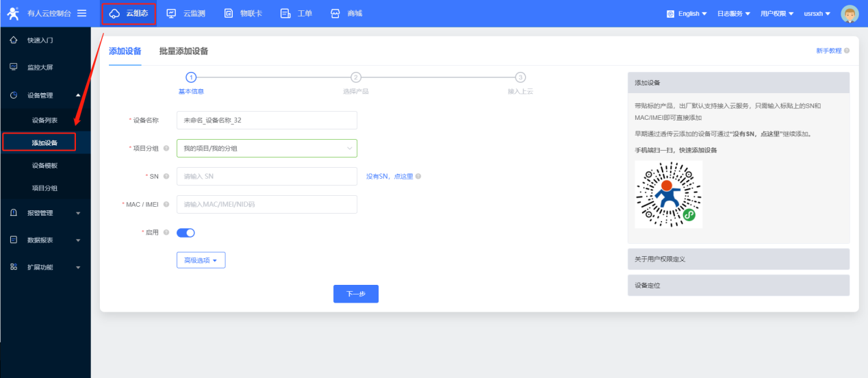The height and width of the screenshot is (378, 868).
Task: Click the cloud icon beside 云组态
Action: point(114,14)
